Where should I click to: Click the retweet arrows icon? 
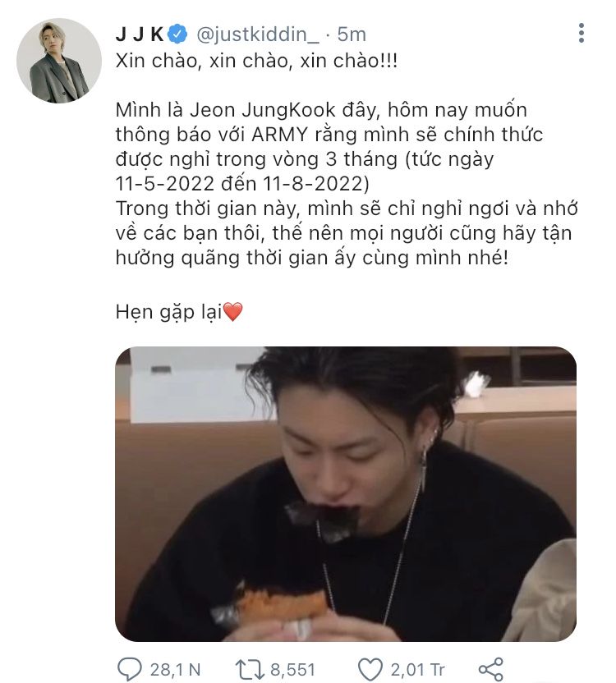pyautogui.click(x=250, y=668)
